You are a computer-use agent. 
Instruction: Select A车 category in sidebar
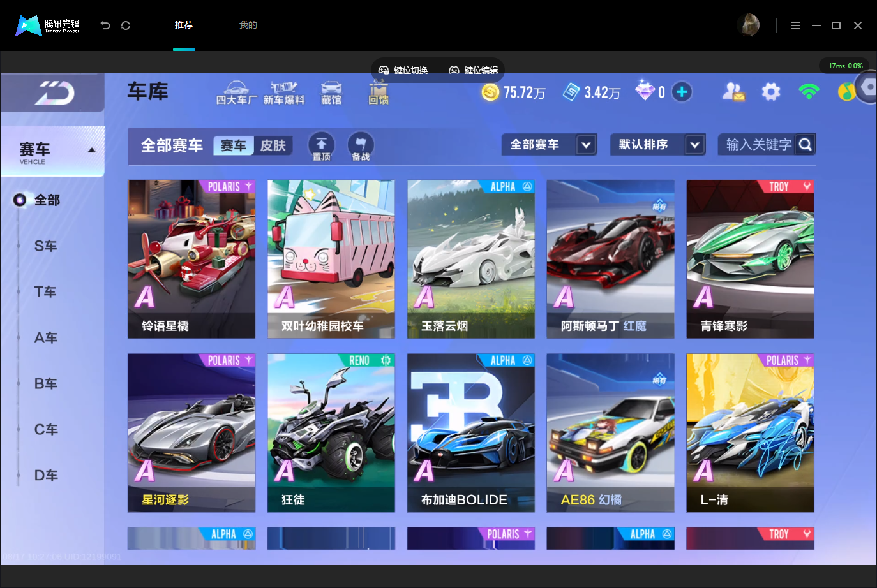(45, 338)
